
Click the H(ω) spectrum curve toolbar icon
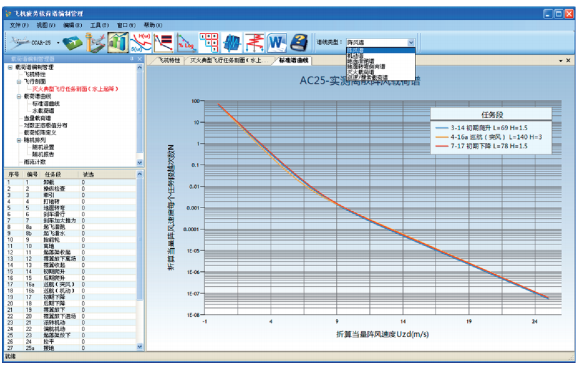[x=141, y=43]
